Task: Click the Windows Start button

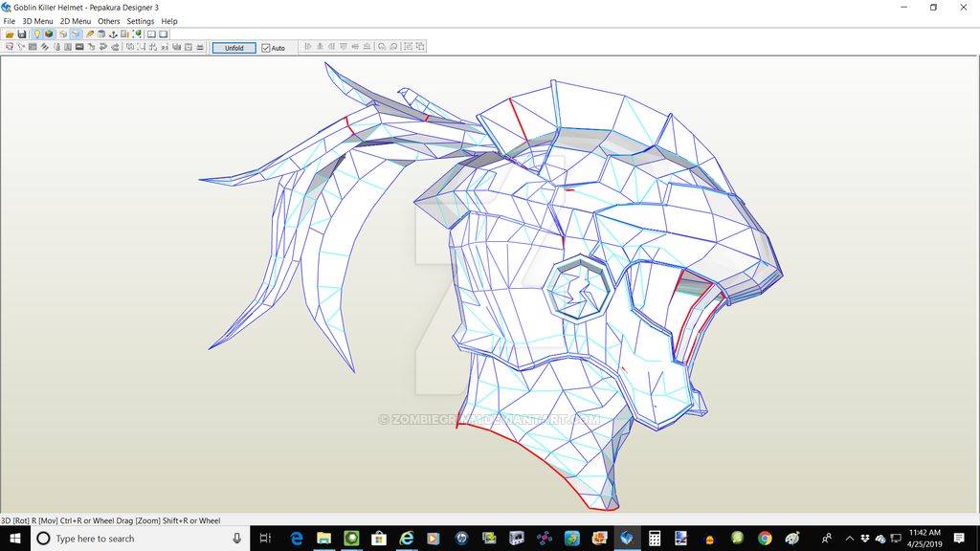Action: [15, 538]
